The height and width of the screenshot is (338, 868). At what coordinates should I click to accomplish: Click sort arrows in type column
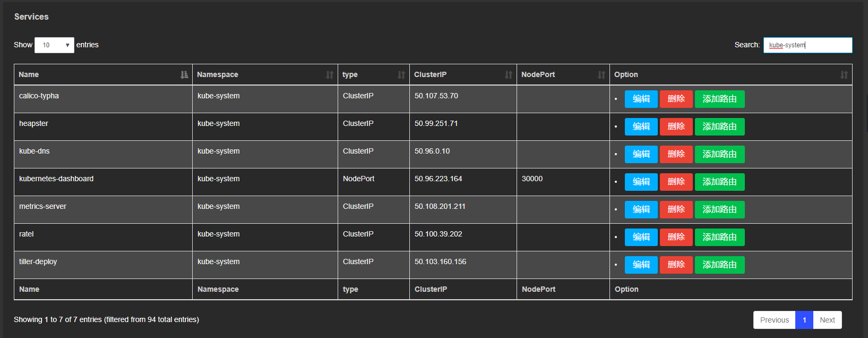pos(401,75)
